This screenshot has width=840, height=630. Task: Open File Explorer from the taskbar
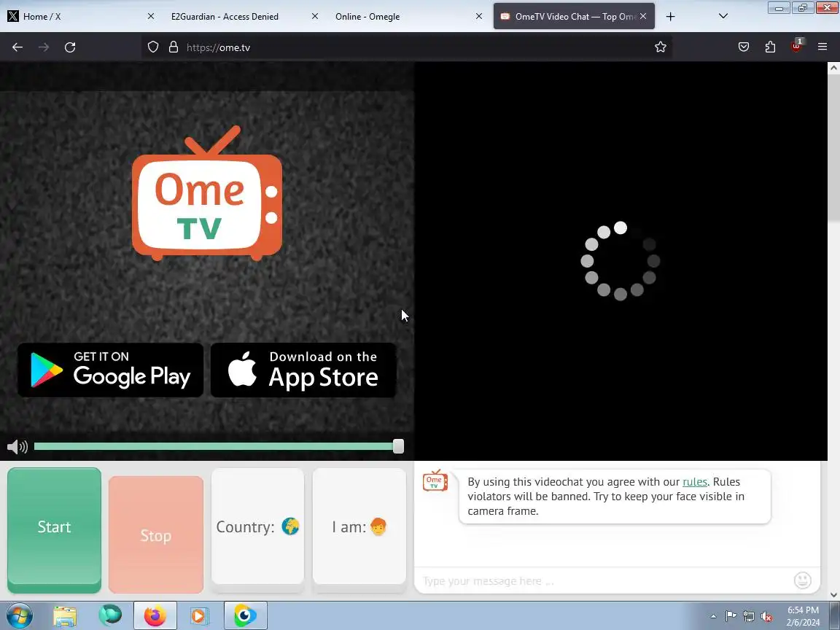pos(65,616)
